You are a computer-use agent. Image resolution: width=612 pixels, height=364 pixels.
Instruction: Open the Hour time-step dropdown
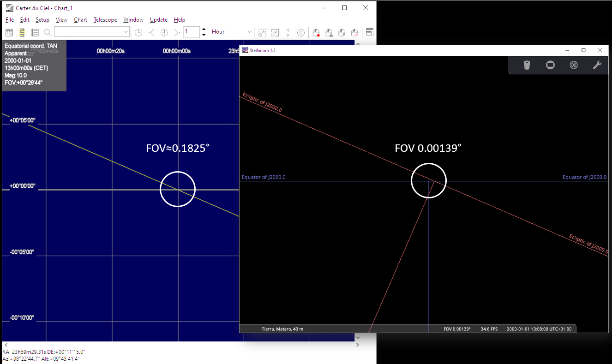pos(249,32)
